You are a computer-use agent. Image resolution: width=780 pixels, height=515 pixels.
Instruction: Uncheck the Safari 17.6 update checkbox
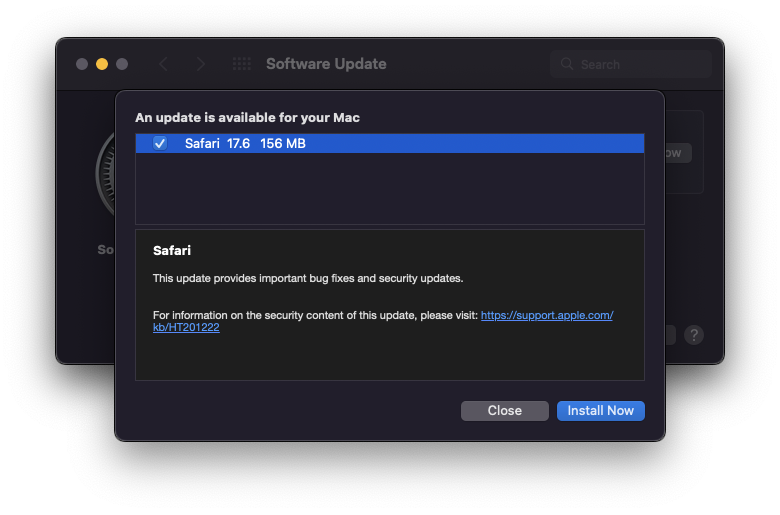(160, 143)
